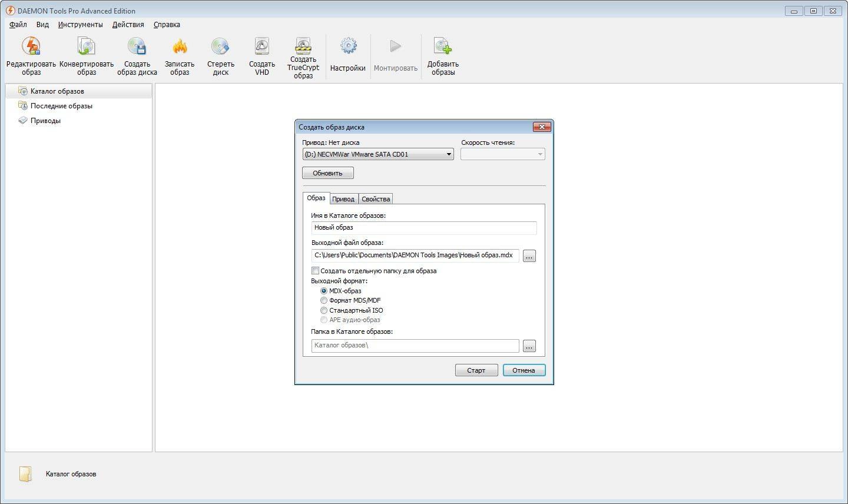Viewport: 848px width, 504px height.
Task: Open the Вид menu
Action: (x=42, y=25)
